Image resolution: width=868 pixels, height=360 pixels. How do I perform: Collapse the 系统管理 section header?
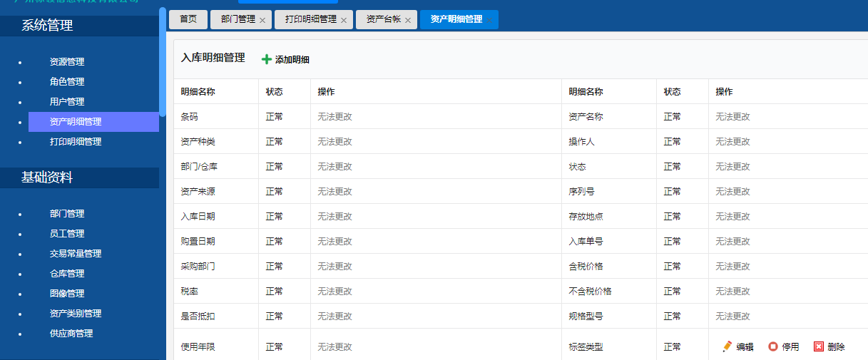coord(47,26)
